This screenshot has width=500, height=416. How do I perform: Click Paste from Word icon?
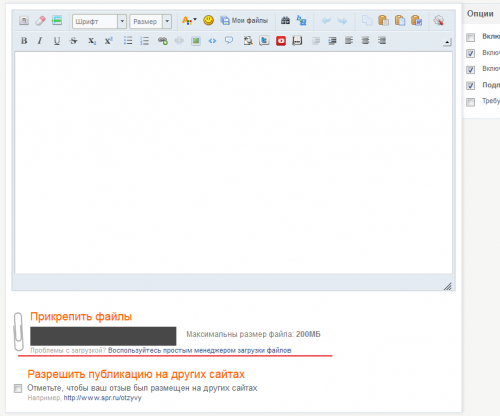[x=417, y=21]
